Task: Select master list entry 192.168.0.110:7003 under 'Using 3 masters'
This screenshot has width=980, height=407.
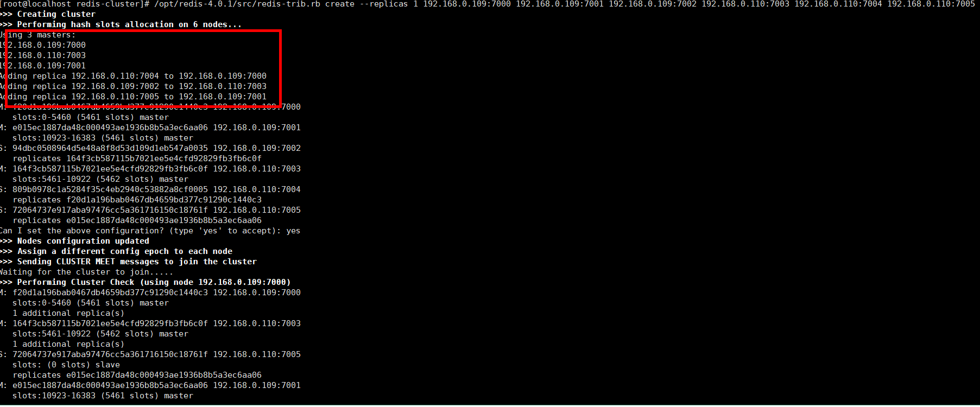Action: (x=43, y=55)
